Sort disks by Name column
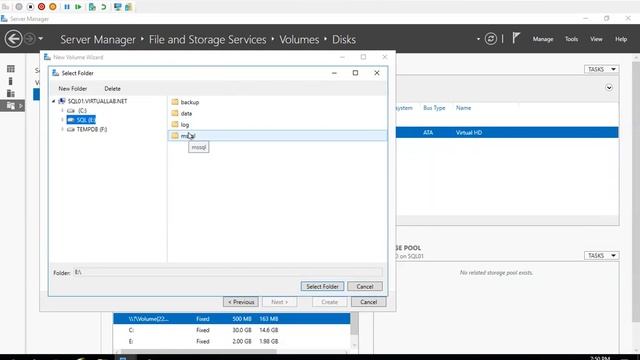 463,108
